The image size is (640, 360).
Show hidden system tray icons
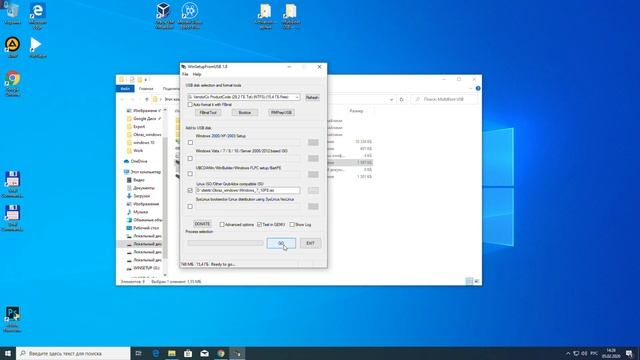click(568, 353)
